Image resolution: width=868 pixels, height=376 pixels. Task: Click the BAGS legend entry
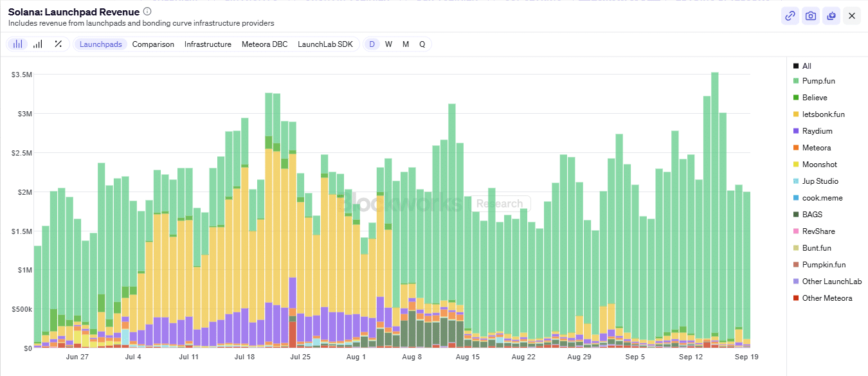pos(812,215)
